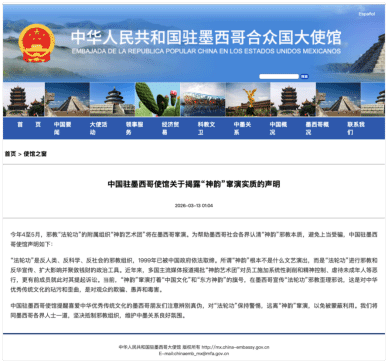The image size is (389, 364).
Task: Open the 中国概况 navigation item
Action: click(x=278, y=128)
